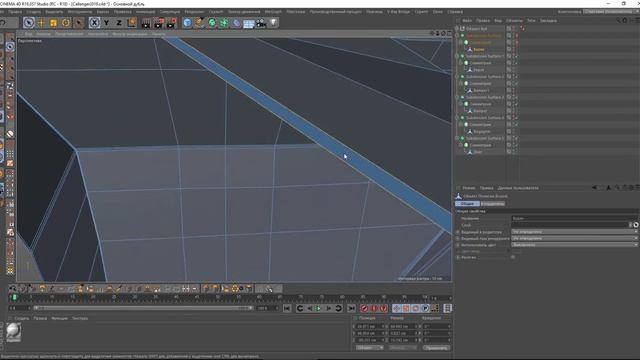Click the spline pen icon
640x360 pixels.
(200, 23)
